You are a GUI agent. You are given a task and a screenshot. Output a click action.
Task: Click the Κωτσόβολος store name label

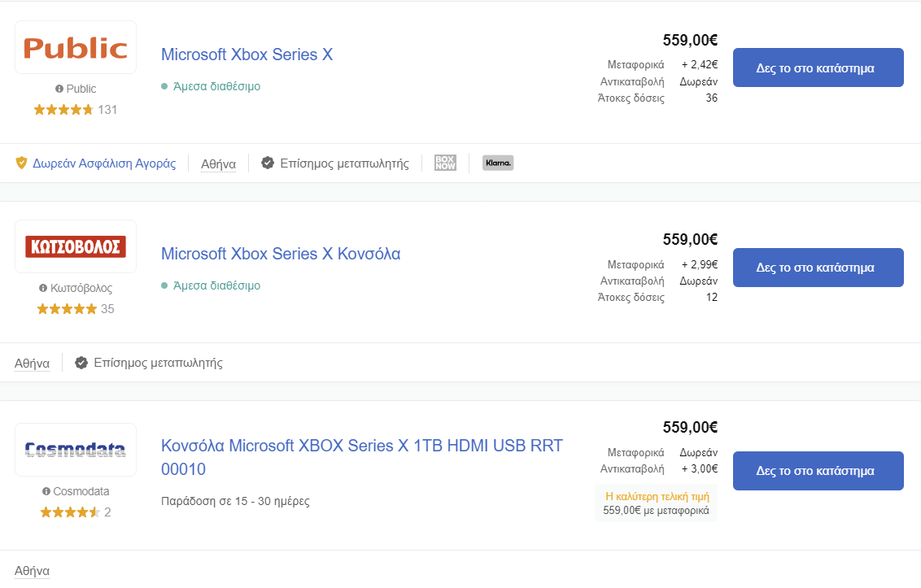pos(81,288)
